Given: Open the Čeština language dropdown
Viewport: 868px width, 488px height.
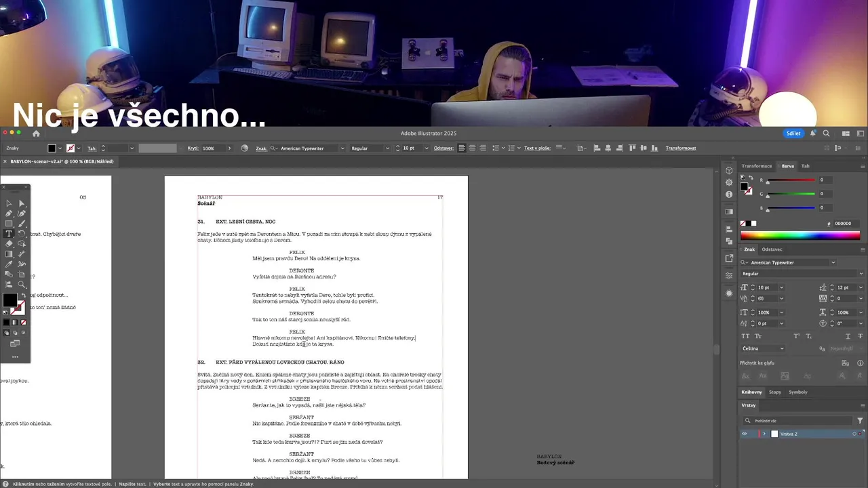Looking at the screenshot, I should pos(764,348).
